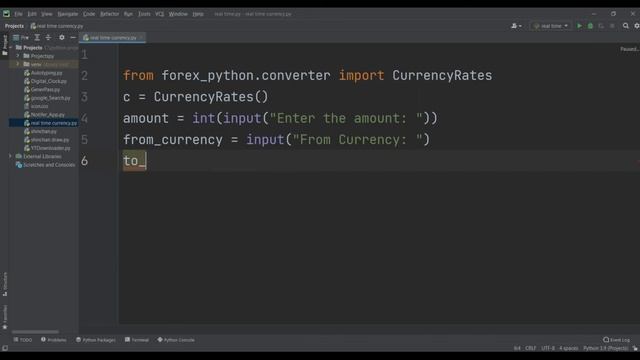The height and width of the screenshot is (360, 640).
Task: Open the Edit menu
Action: [x=32, y=14]
